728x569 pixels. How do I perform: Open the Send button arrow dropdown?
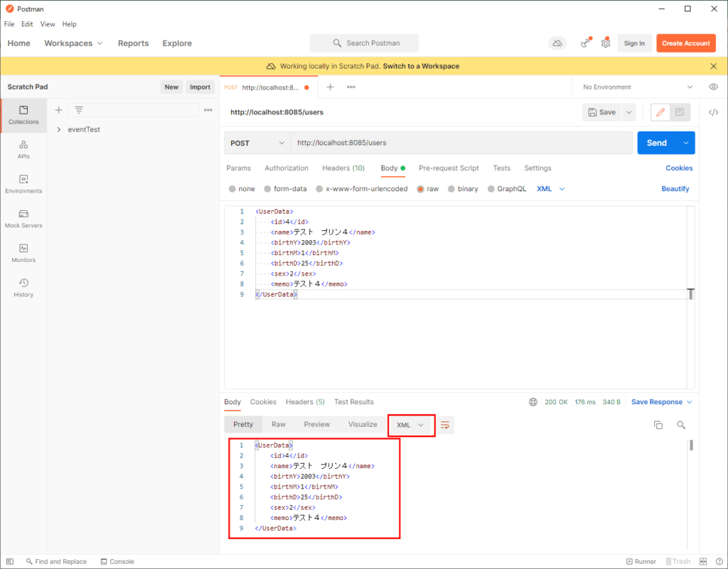[x=686, y=143]
